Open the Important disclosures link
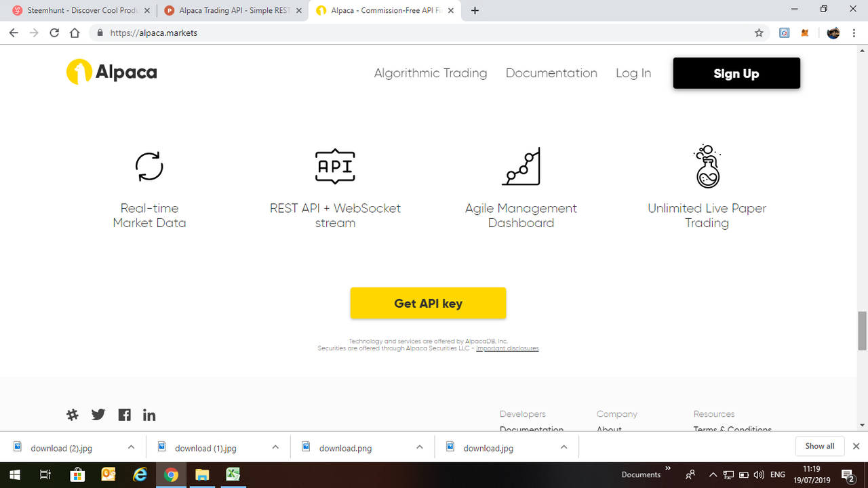Viewport: 868px width, 488px height. pos(507,348)
